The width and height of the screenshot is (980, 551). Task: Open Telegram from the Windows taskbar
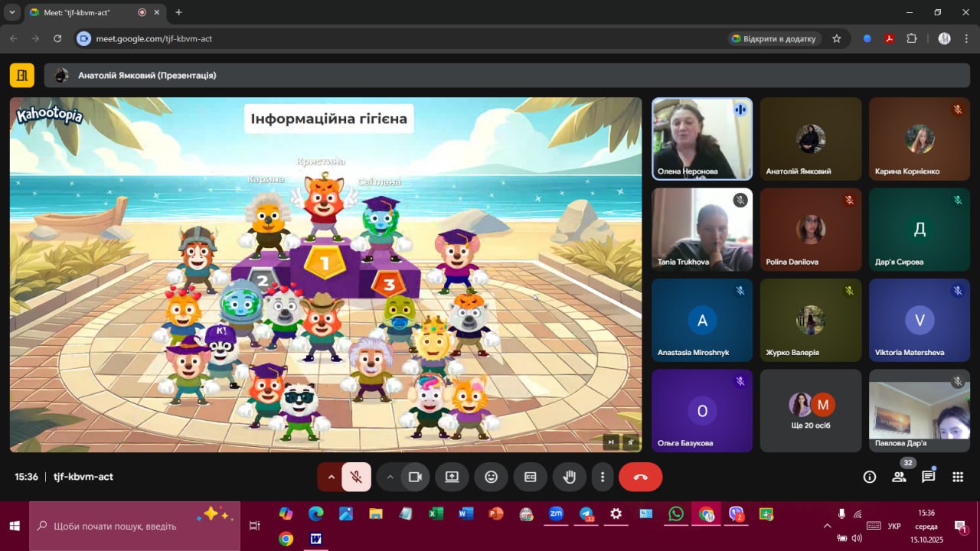point(586,514)
